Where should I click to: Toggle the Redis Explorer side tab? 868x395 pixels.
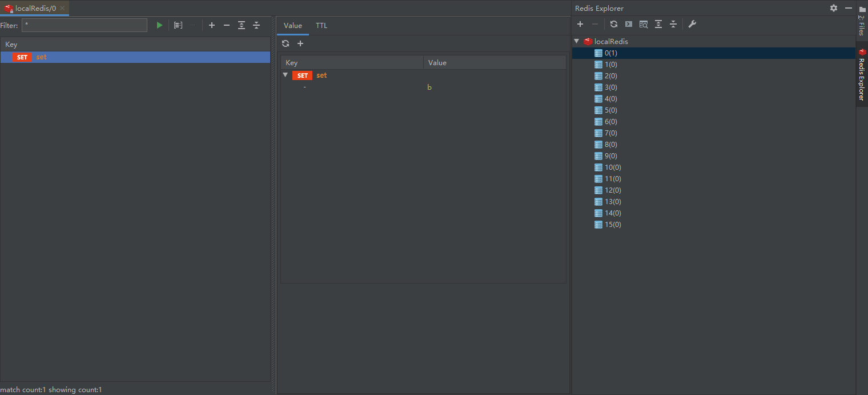point(862,74)
